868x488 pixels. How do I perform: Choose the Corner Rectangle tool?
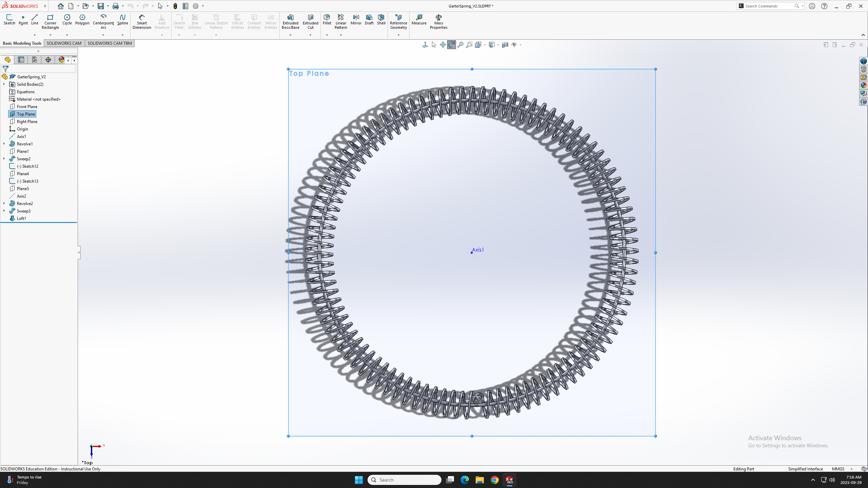click(x=50, y=22)
